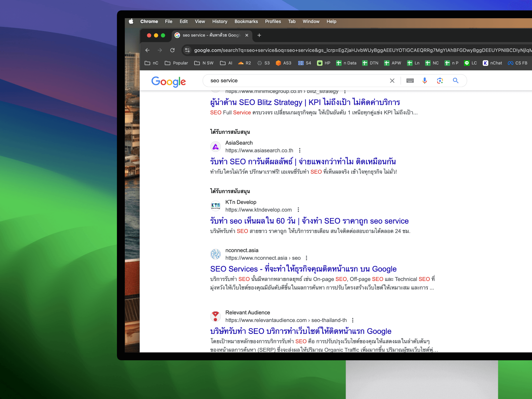
Task: Open the Chrome app menu
Action: [x=149, y=21]
